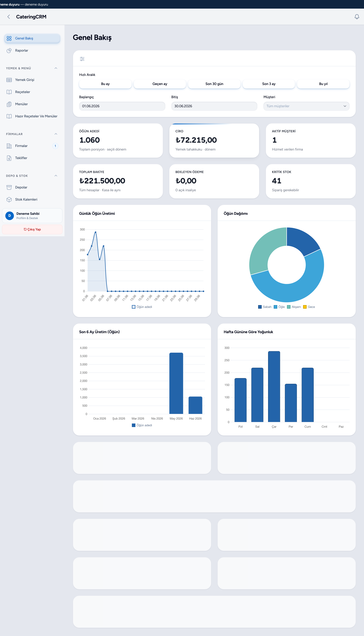364x636 pixels.
Task: Select the Son 30 gün range
Action: (214, 84)
